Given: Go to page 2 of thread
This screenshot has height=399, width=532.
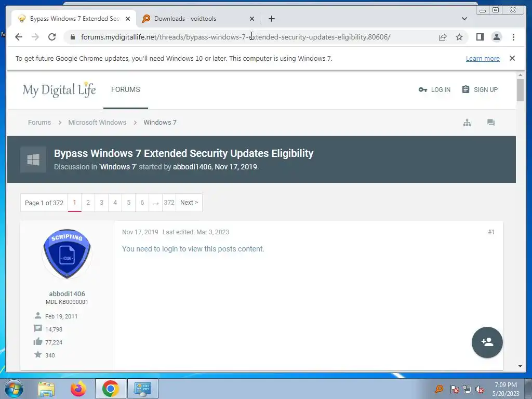Looking at the screenshot, I should 88,203.
